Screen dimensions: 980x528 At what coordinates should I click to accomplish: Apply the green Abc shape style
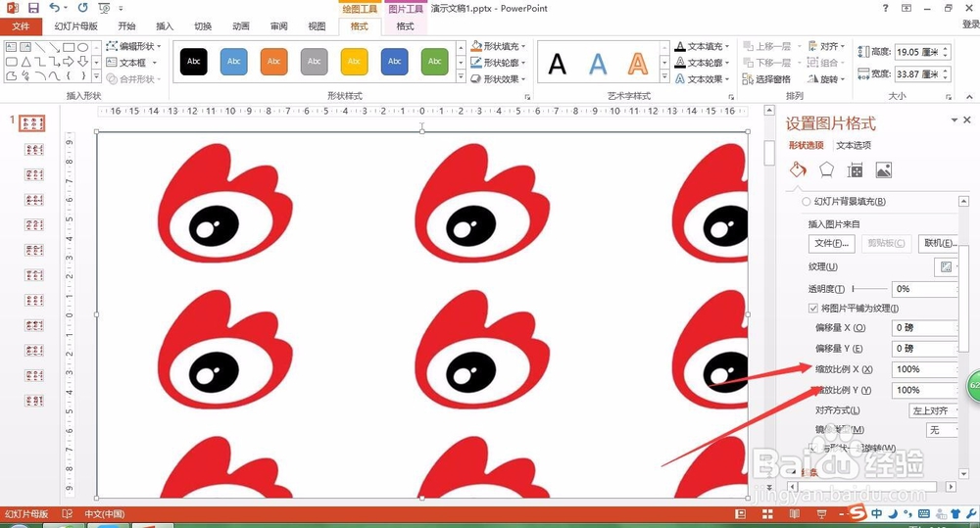click(x=434, y=62)
